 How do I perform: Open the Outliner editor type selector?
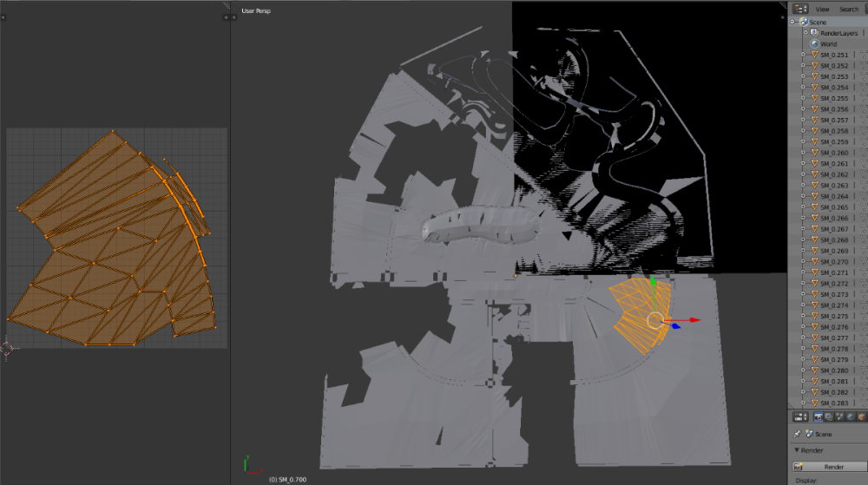pos(800,9)
